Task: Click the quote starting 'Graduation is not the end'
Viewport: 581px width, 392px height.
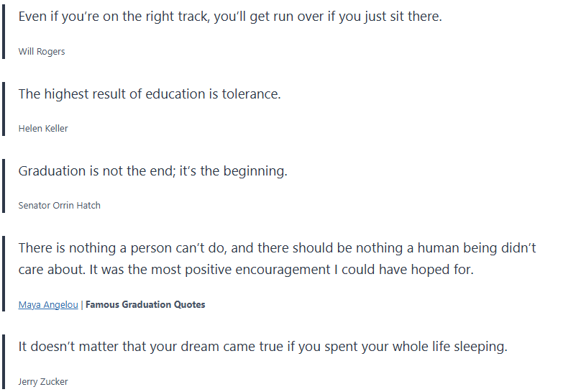Action: (152, 171)
